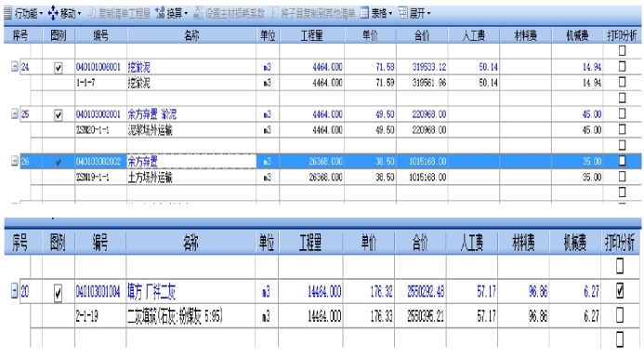Click the 行功能 row-function icon
Viewport: 644px width, 358px height.
(x=8, y=14)
